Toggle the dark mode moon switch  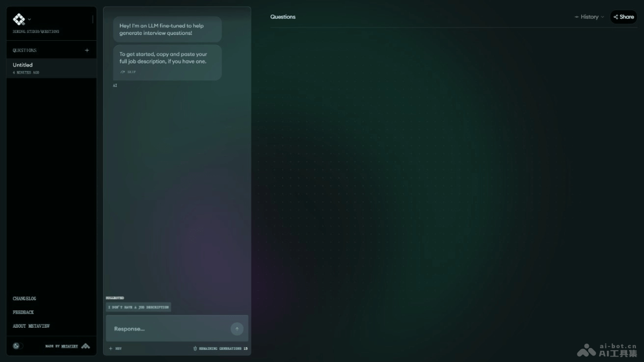pyautogui.click(x=16, y=346)
